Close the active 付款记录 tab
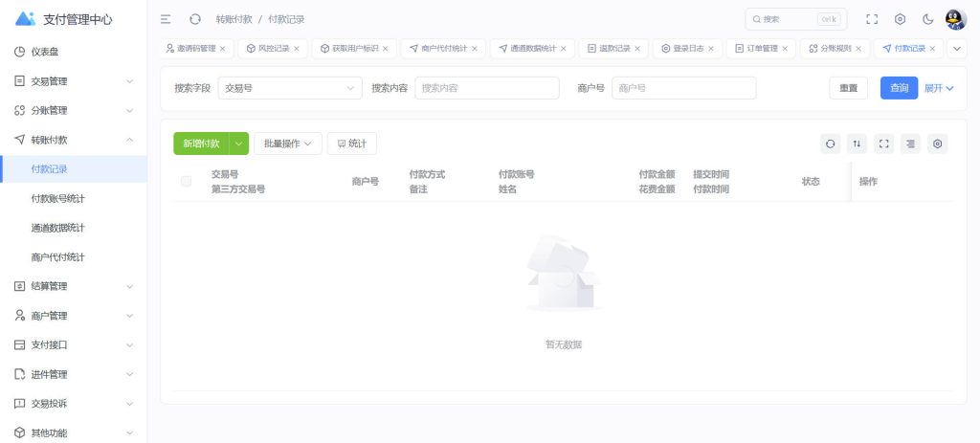 point(932,49)
